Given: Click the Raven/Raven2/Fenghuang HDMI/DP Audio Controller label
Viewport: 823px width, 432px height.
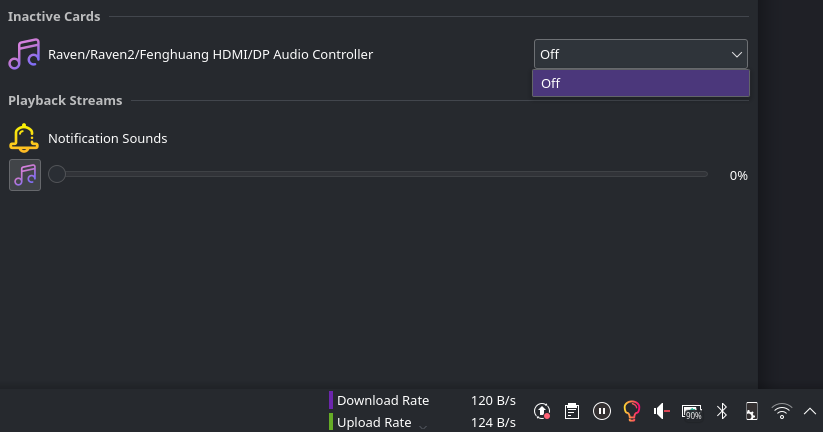Looking at the screenshot, I should pyautogui.click(x=210, y=55).
